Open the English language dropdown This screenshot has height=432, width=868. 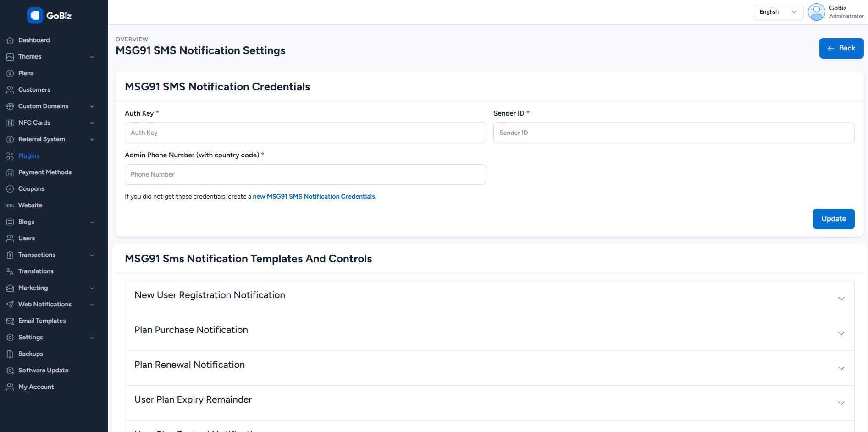click(x=778, y=12)
